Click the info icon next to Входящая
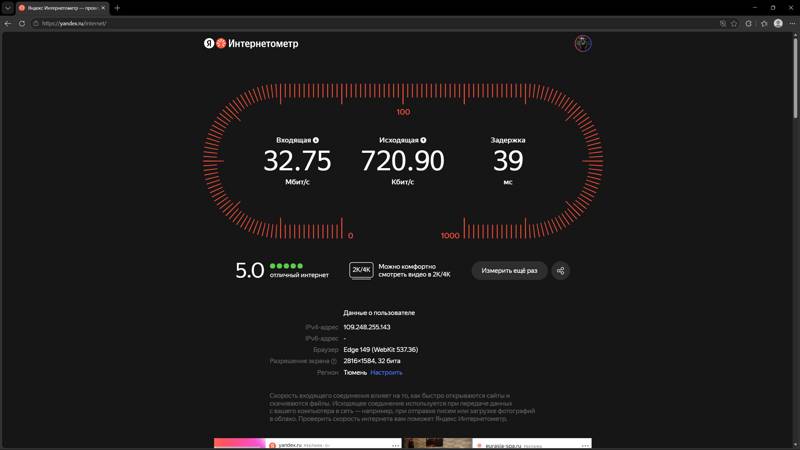This screenshot has height=450, width=800. (x=316, y=140)
